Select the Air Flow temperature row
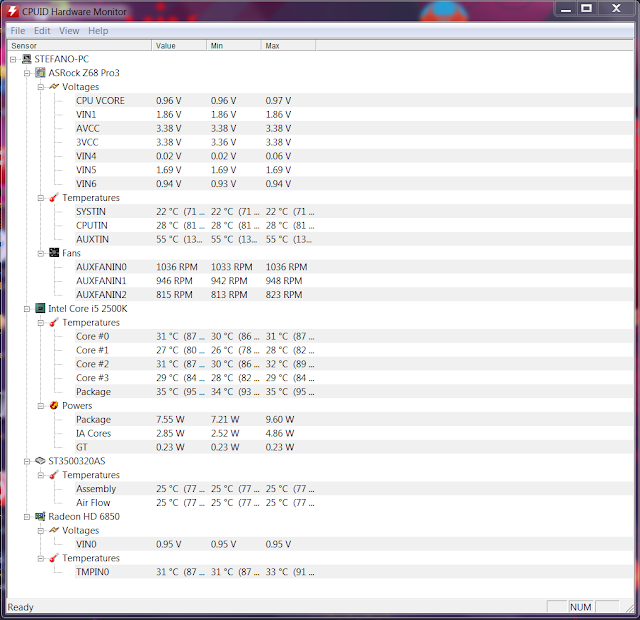 [354, 503]
